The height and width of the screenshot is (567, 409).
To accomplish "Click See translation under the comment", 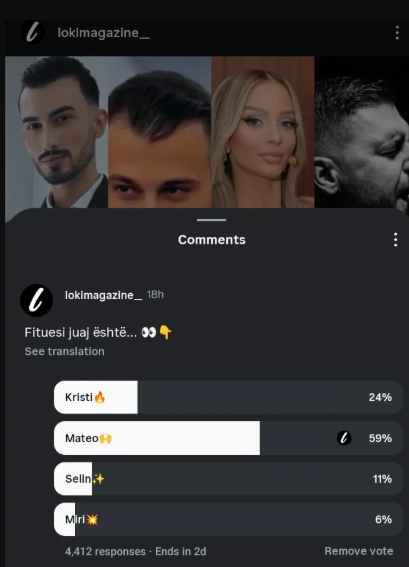I will 64,351.
